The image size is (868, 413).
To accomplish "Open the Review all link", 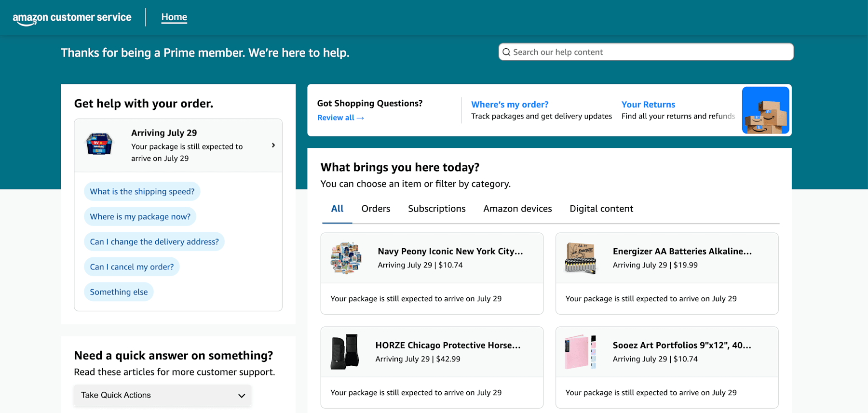I will tap(340, 118).
